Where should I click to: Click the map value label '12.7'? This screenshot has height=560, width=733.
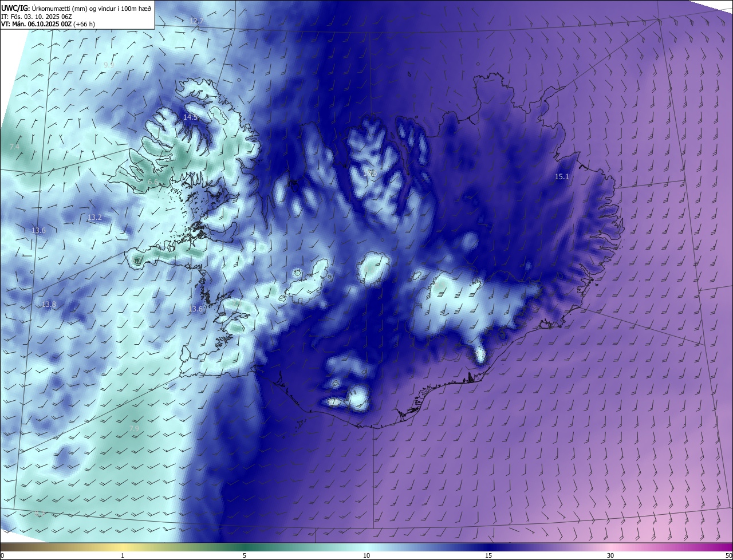coord(196,21)
